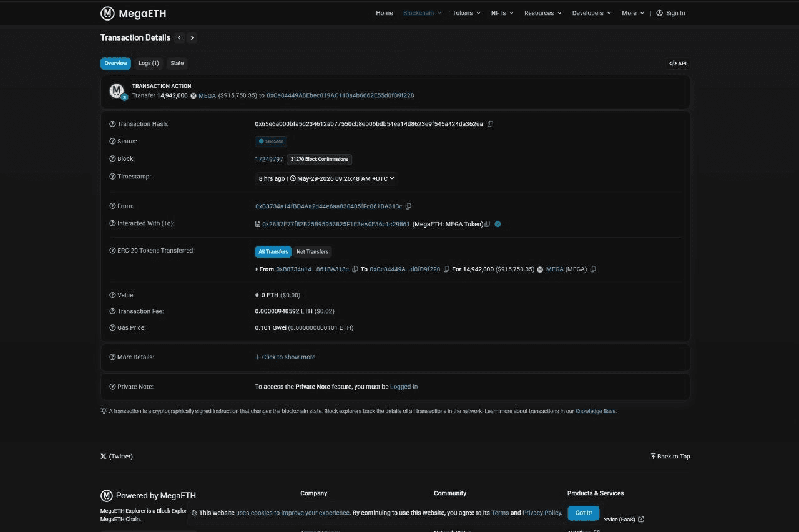Open the API button
This screenshot has width=799, height=532.
click(x=678, y=64)
